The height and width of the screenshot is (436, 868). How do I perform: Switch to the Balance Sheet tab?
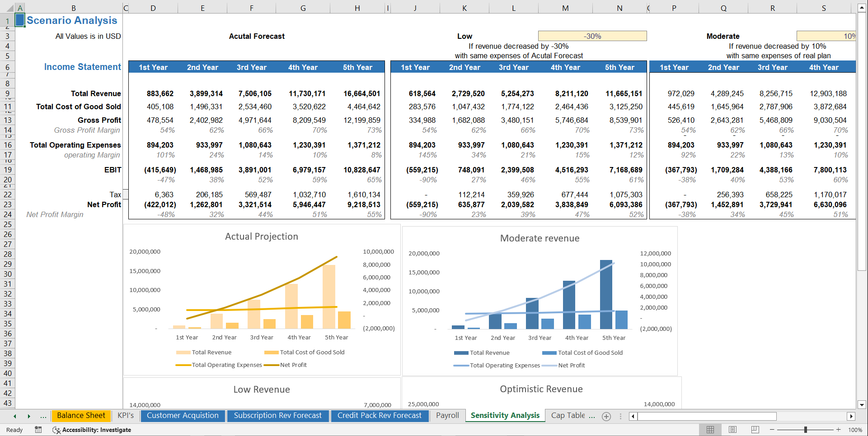(81, 415)
